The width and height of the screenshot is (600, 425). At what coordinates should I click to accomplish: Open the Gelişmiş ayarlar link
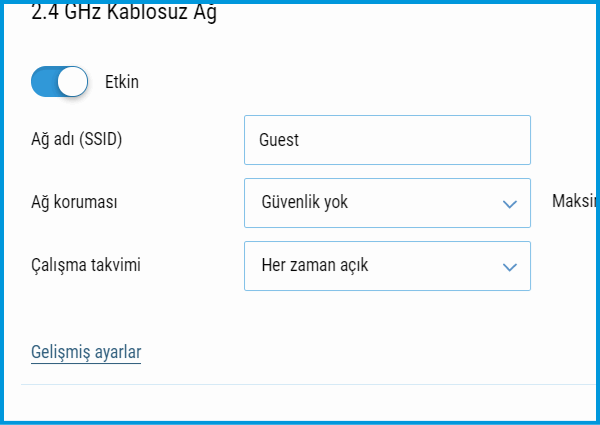[86, 352]
